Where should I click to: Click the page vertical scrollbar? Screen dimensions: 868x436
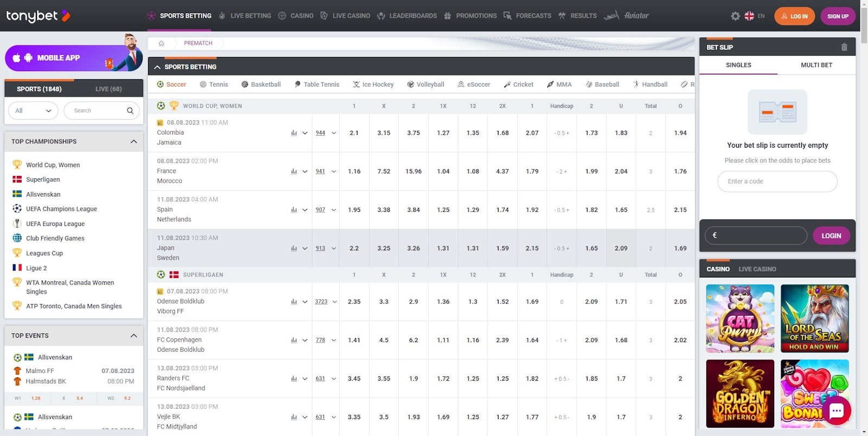(x=864, y=217)
